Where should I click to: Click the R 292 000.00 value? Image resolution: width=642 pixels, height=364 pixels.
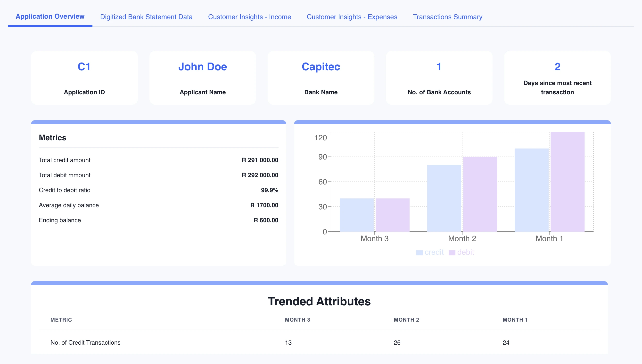click(x=260, y=175)
